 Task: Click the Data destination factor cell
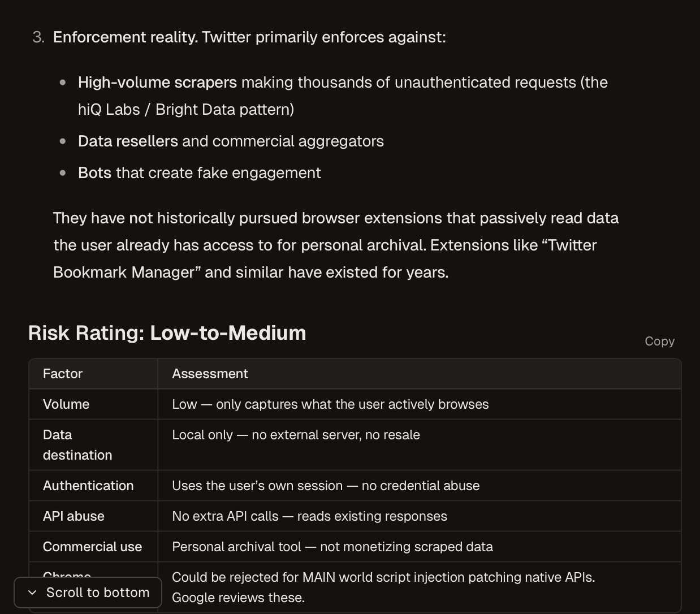coord(77,445)
